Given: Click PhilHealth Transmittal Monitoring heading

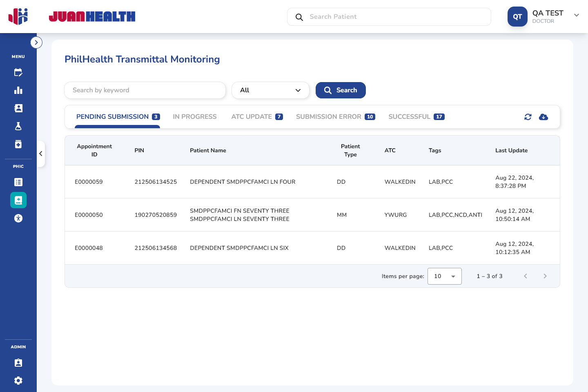Looking at the screenshot, I should tap(142, 59).
